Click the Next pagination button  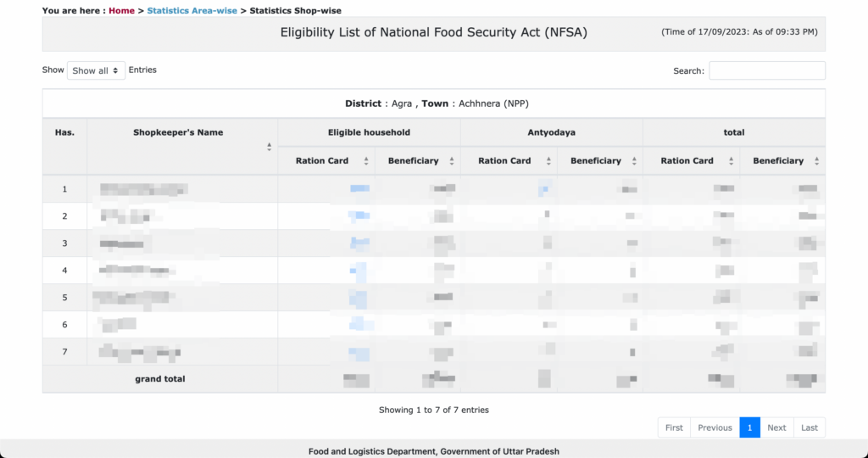pyautogui.click(x=776, y=427)
